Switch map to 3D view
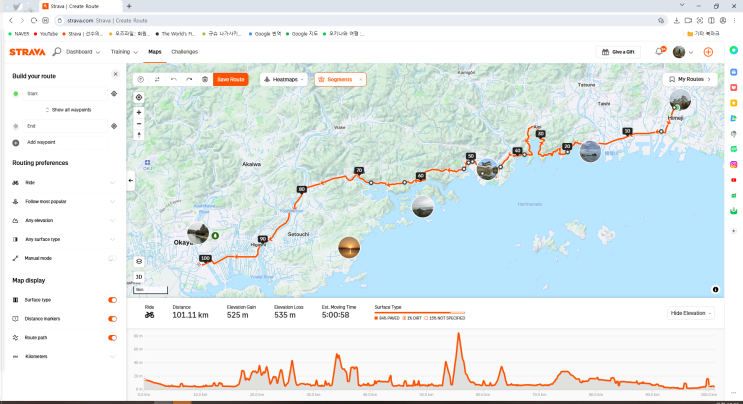Viewport: 743px width, 404px height. (x=139, y=277)
